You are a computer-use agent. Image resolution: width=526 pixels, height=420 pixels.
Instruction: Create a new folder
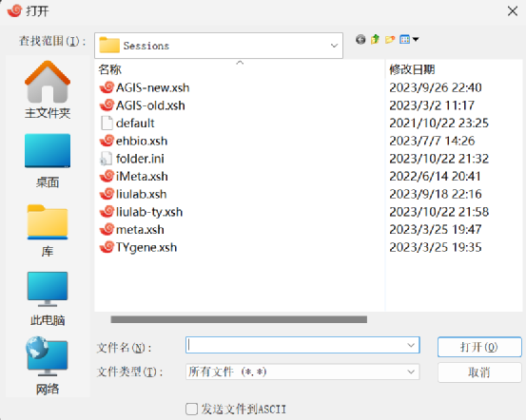(x=390, y=40)
